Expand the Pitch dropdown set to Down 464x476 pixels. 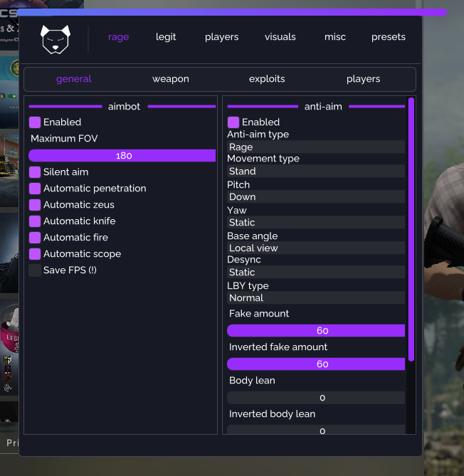click(x=316, y=196)
